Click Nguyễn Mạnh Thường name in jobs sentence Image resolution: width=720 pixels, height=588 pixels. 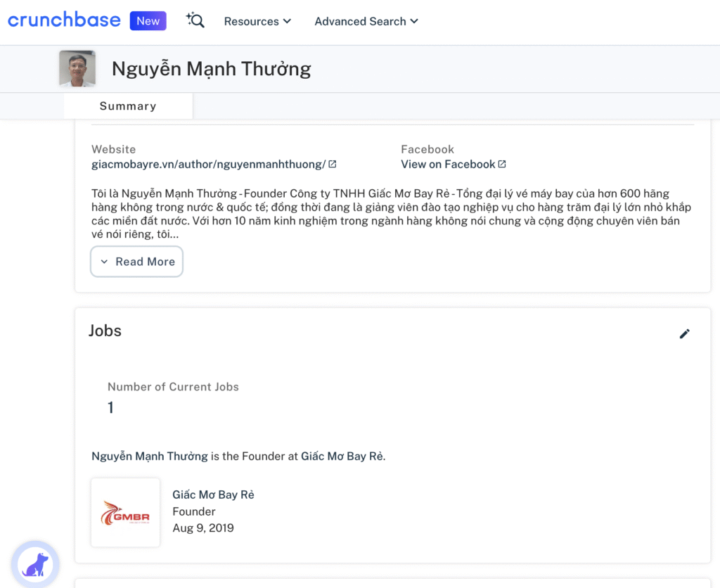150,456
